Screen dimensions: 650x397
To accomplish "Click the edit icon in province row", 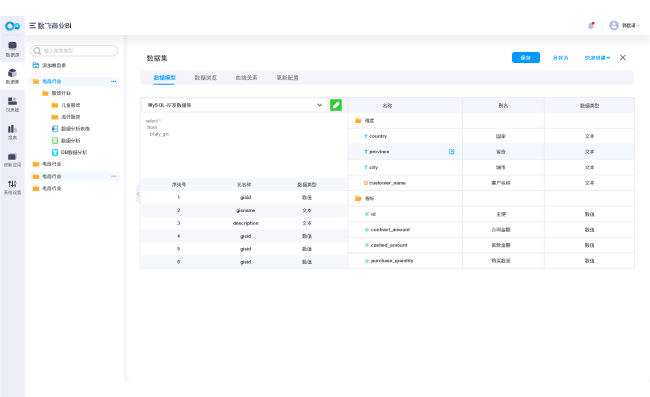I will 451,152.
